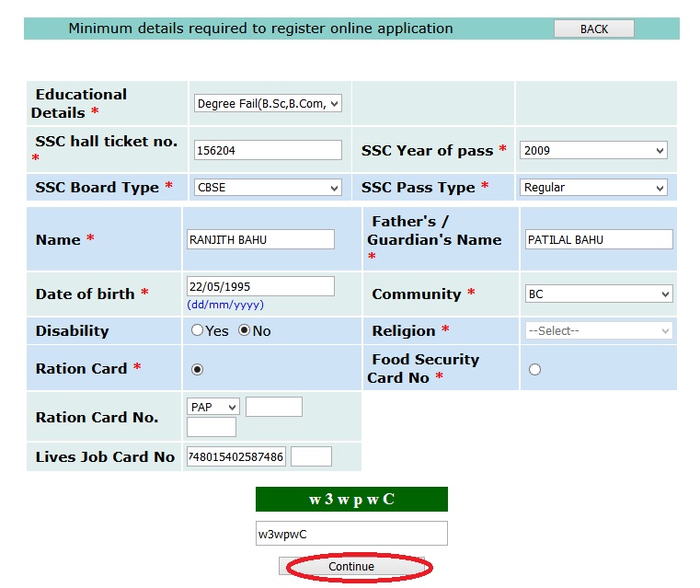Select Yes for Disability
Image resolution: width=700 pixels, height=588 pixels.
coord(198,330)
